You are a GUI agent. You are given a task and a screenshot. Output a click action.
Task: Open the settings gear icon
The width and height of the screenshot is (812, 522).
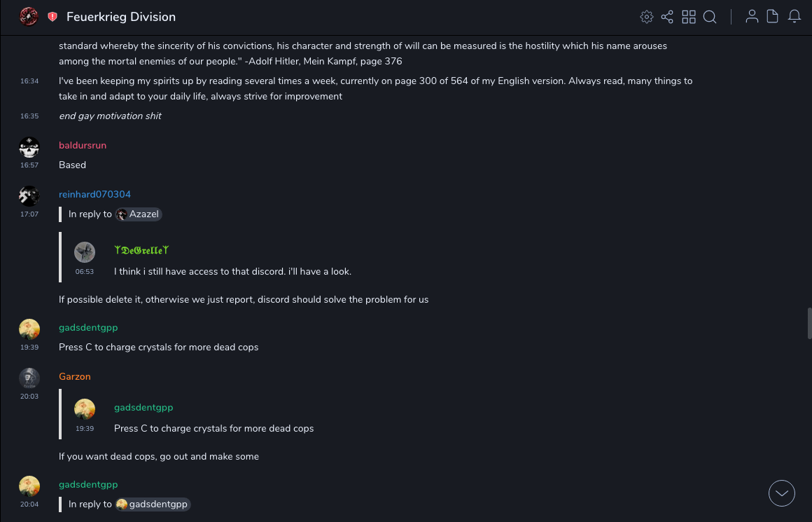click(x=647, y=17)
